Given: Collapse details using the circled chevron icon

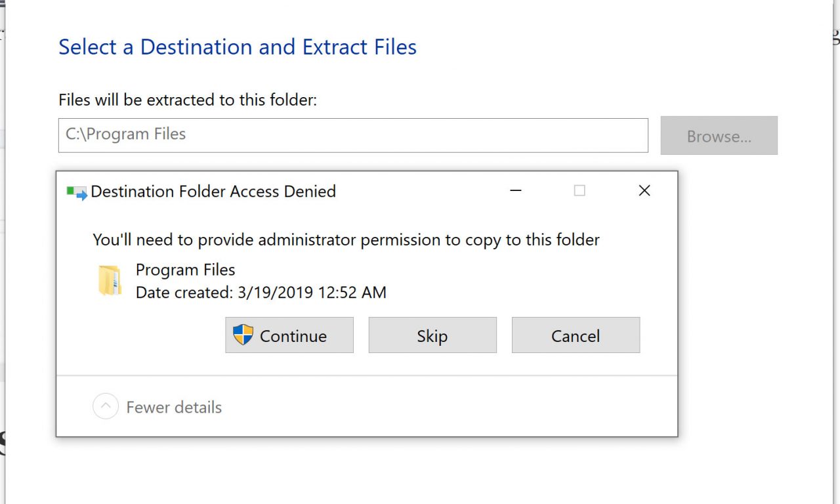Looking at the screenshot, I should coord(106,407).
